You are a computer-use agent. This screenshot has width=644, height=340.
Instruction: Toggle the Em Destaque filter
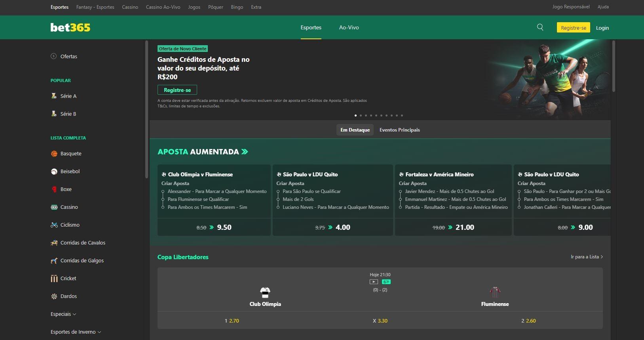(x=355, y=130)
